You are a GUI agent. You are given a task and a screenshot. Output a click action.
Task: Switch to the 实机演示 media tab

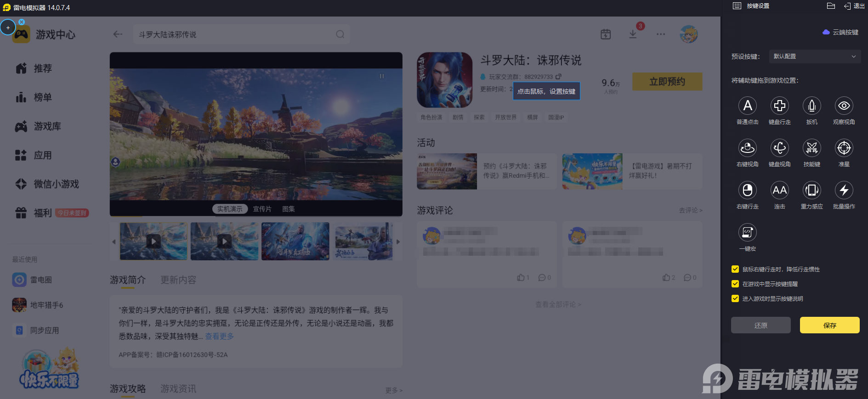coord(230,209)
